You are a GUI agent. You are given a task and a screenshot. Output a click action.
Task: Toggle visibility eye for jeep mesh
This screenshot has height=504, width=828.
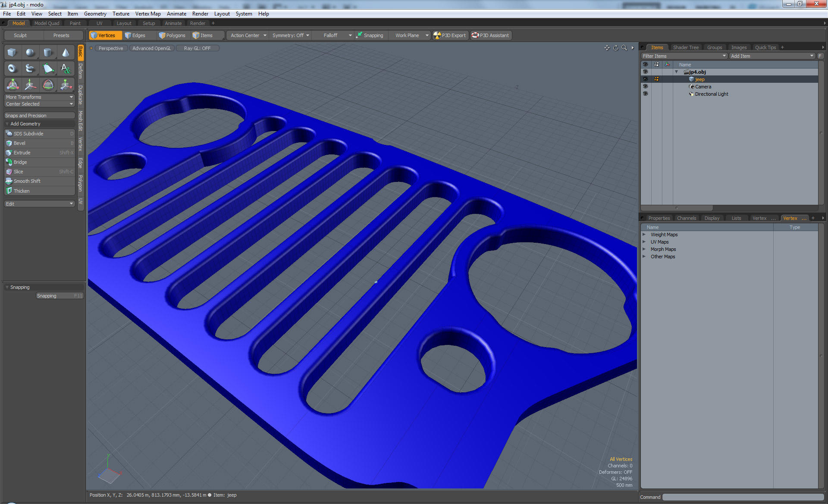pyautogui.click(x=645, y=79)
